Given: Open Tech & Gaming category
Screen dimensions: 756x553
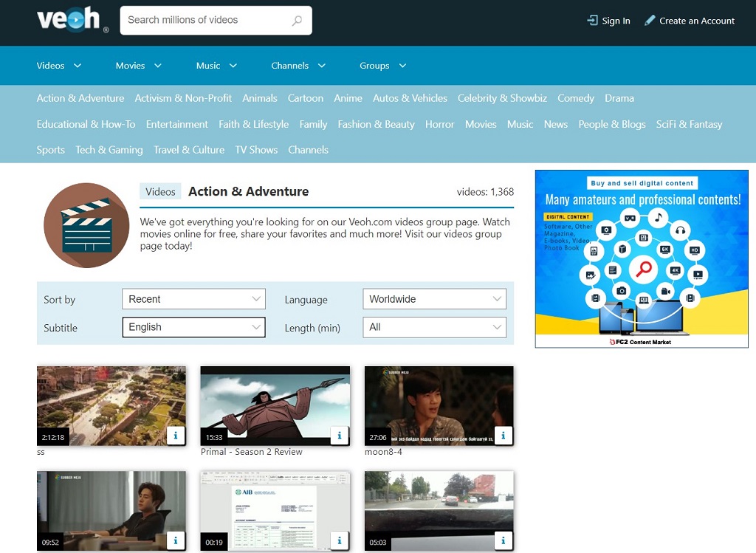Looking at the screenshot, I should pos(109,150).
